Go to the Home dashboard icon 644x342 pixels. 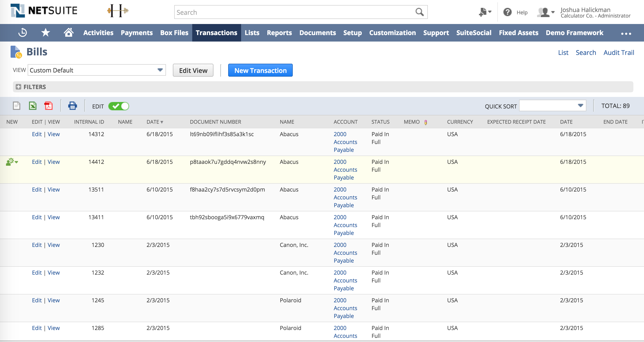pos(68,33)
